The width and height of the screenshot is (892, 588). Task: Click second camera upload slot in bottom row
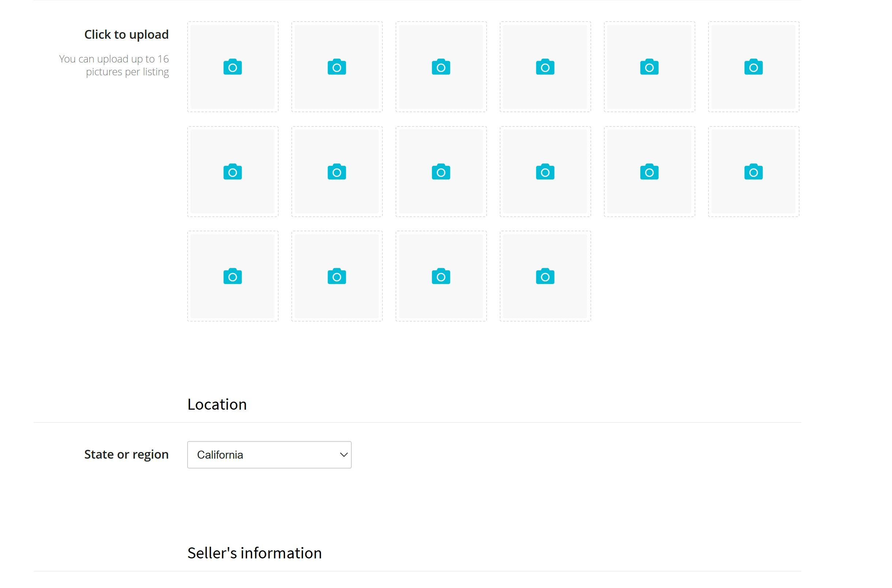tap(337, 276)
